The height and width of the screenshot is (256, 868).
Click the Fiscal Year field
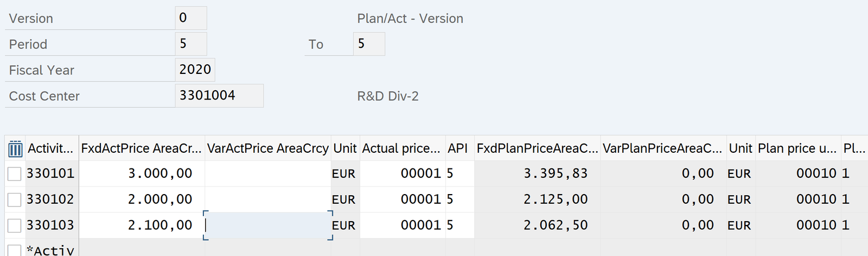(x=195, y=70)
